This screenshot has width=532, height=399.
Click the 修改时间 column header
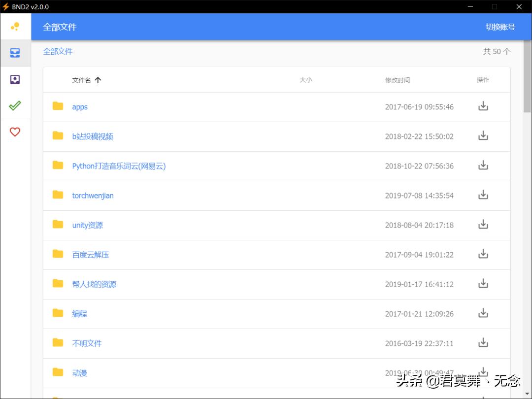[x=397, y=79]
